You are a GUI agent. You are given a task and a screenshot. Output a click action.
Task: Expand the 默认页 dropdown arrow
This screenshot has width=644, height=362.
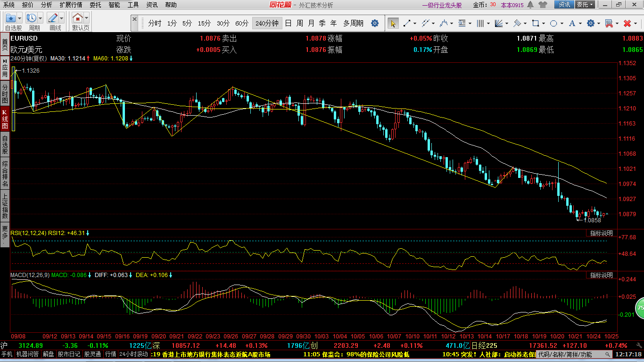87,18
